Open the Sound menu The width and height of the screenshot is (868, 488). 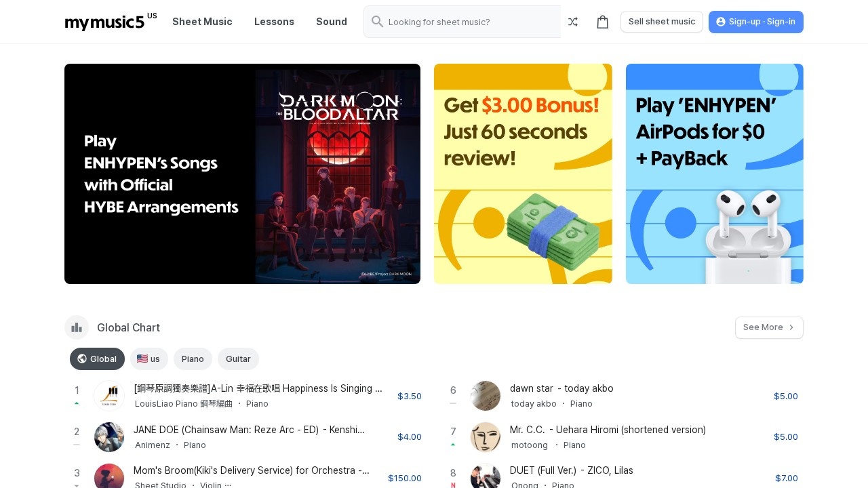tap(332, 22)
